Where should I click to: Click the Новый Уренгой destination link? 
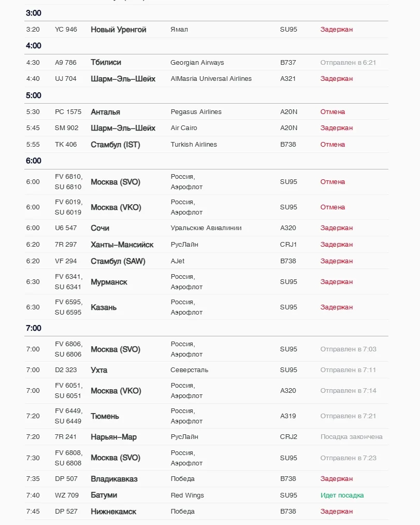[118, 30]
